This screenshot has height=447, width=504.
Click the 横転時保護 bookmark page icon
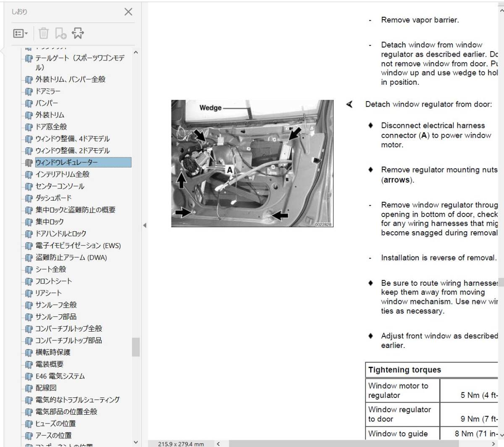29,353
